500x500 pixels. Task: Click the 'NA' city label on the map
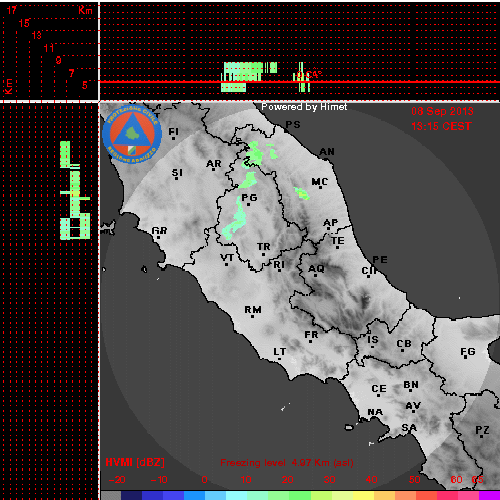pyautogui.click(x=375, y=412)
